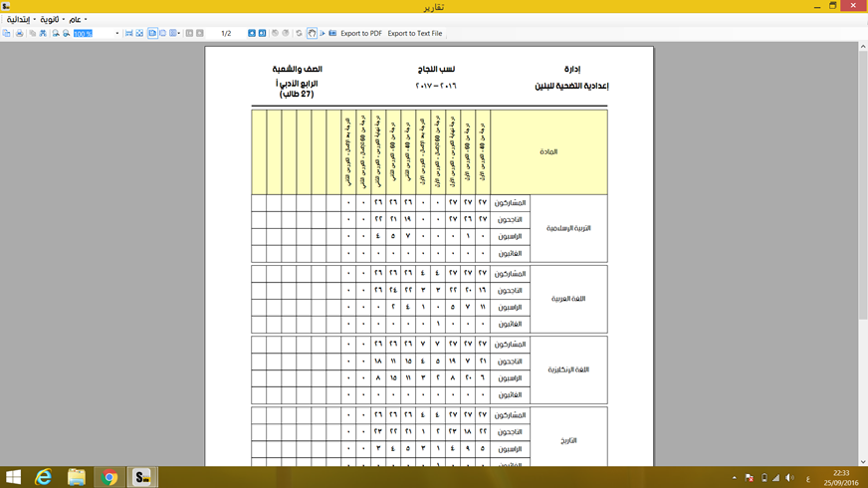This screenshot has height=488, width=868.
Task: Enable single page view mode
Action: point(152,34)
